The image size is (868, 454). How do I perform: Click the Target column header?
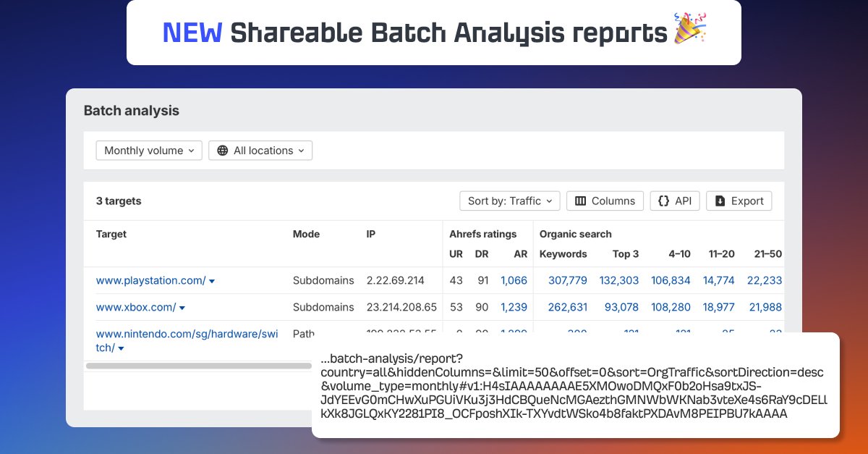(111, 234)
